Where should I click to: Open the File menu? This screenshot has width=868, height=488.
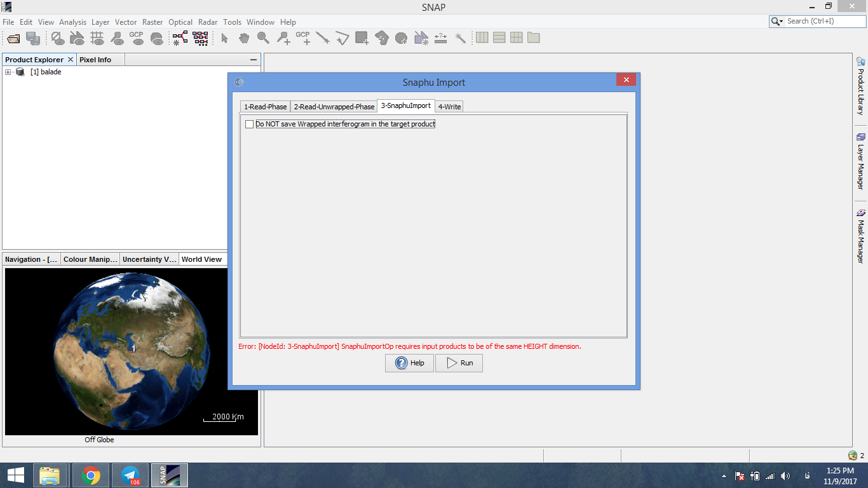point(8,22)
